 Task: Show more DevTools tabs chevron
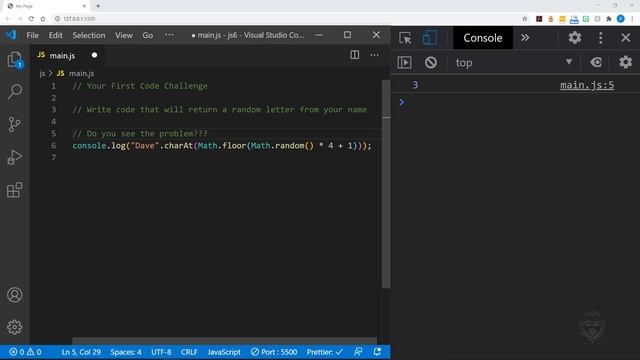(x=525, y=38)
